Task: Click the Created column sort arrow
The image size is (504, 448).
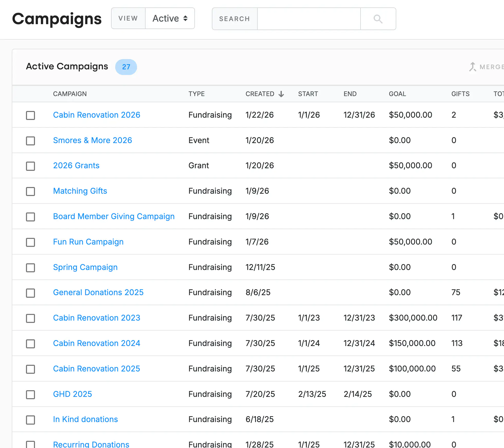Action: tap(281, 94)
